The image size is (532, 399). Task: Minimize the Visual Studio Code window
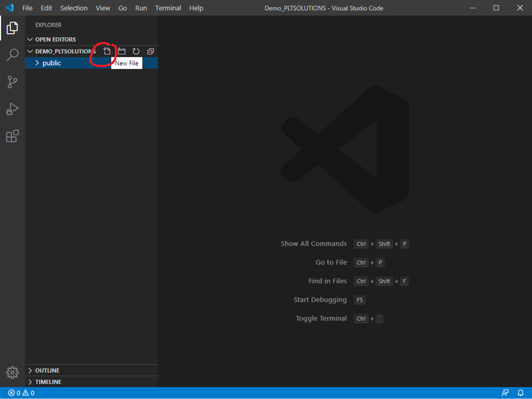click(472, 8)
